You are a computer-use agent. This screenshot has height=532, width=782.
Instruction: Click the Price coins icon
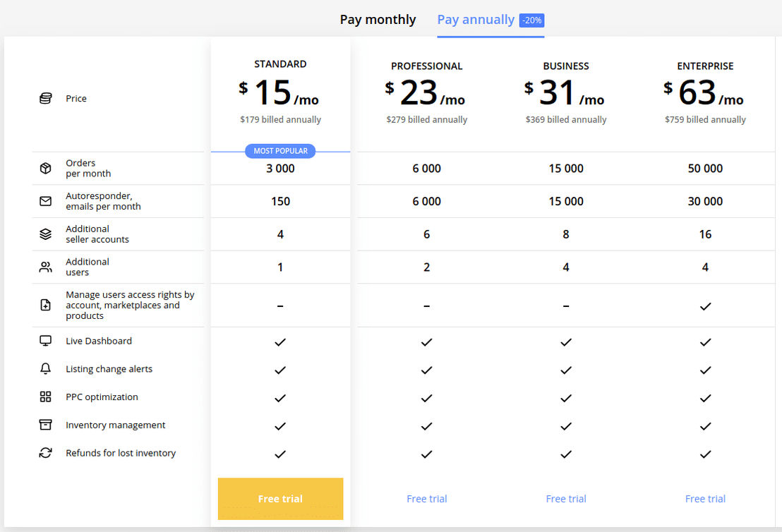click(x=45, y=98)
